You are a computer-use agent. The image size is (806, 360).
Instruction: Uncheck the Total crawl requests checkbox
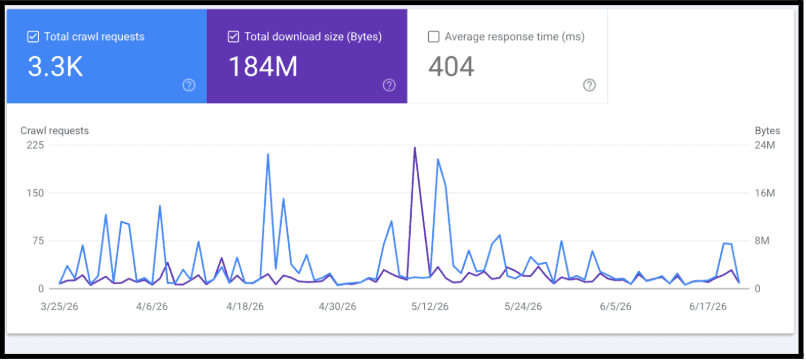[x=32, y=37]
